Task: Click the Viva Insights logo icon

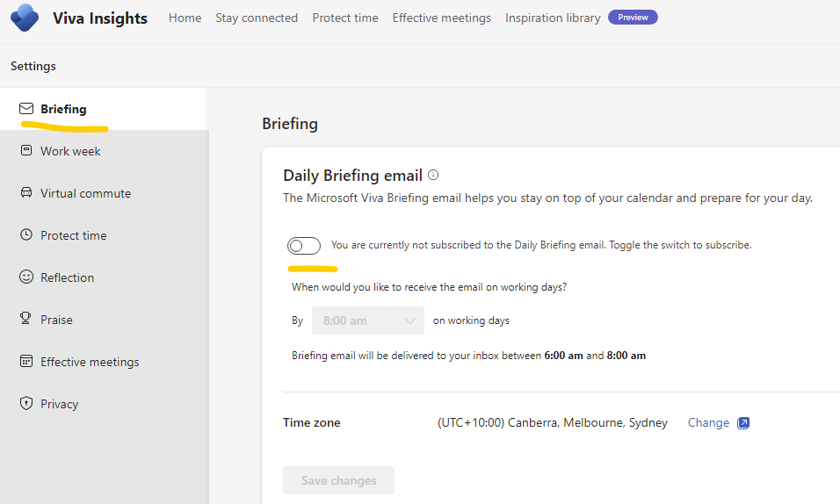Action: click(25, 18)
